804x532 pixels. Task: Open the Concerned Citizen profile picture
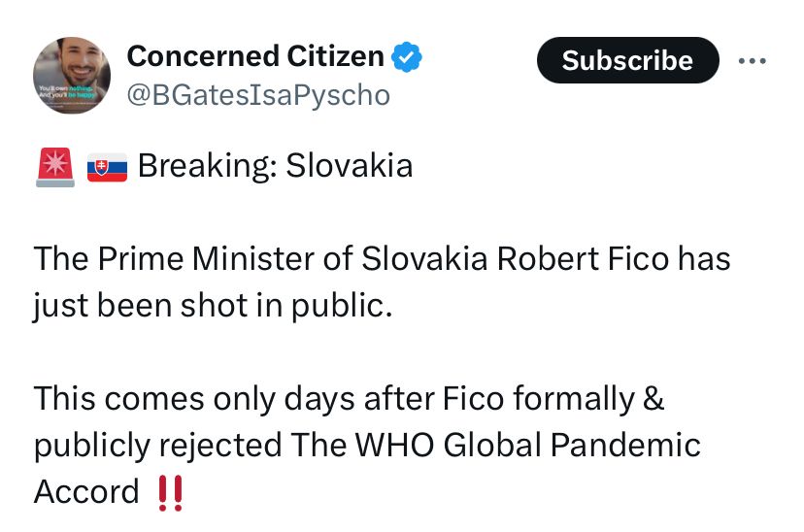pyautogui.click(x=72, y=75)
